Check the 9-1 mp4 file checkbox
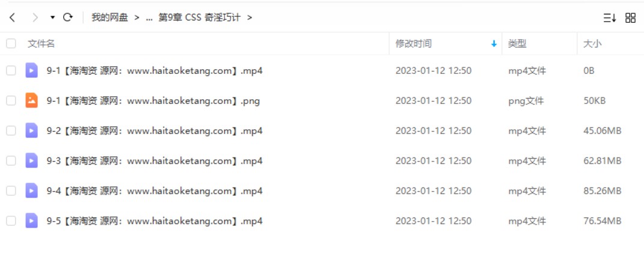 pyautogui.click(x=11, y=71)
